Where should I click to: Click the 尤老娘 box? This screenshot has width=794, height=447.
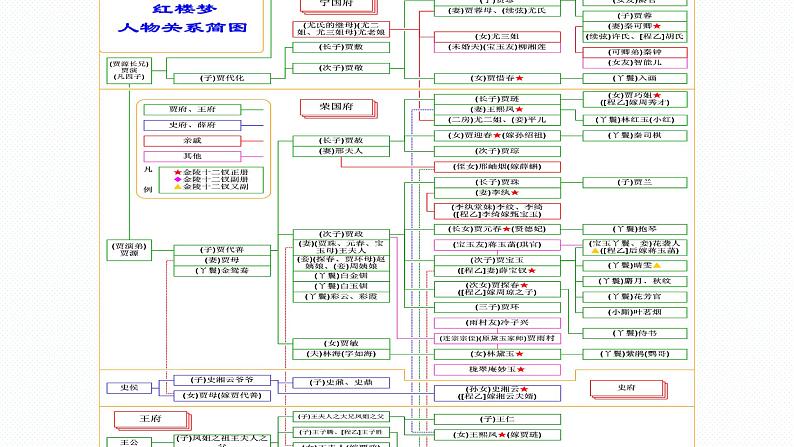coord(341,29)
